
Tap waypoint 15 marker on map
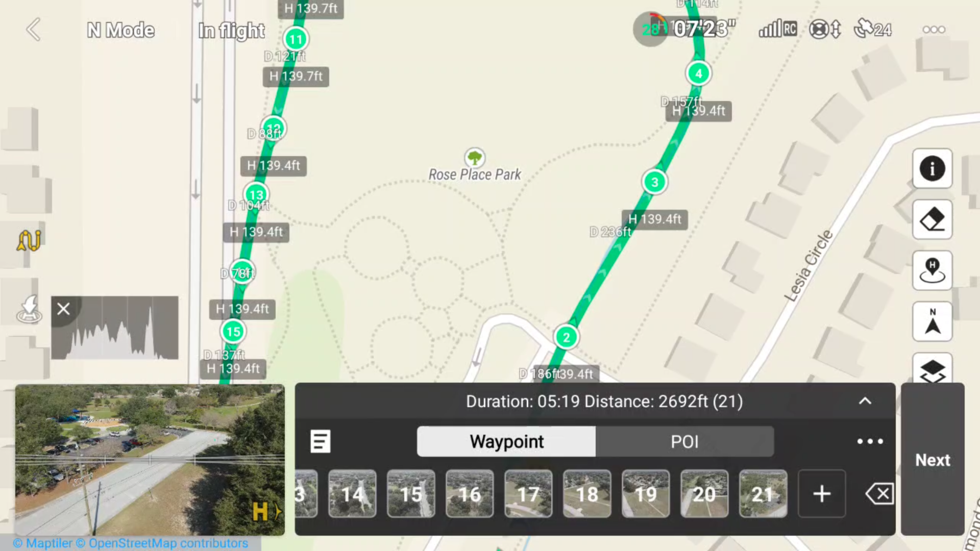(233, 332)
